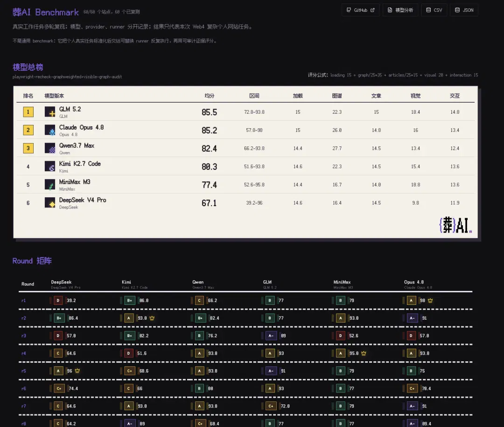Click the A- grade badge in Opus r2
The width and height of the screenshot is (504, 427).
click(x=412, y=318)
